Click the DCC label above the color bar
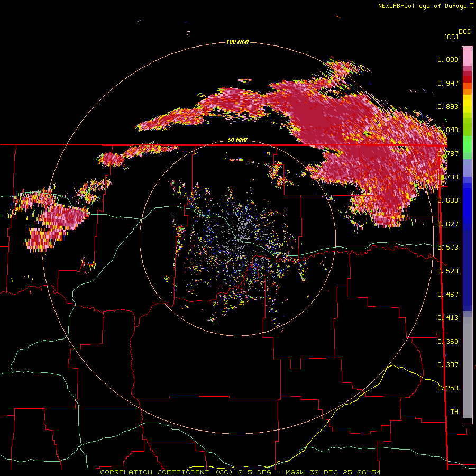 [465, 32]
